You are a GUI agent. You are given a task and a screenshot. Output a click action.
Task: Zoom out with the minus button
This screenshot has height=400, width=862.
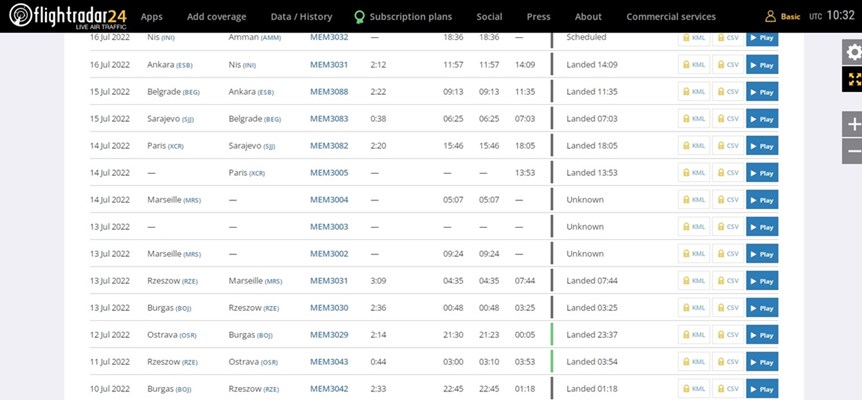[853, 151]
